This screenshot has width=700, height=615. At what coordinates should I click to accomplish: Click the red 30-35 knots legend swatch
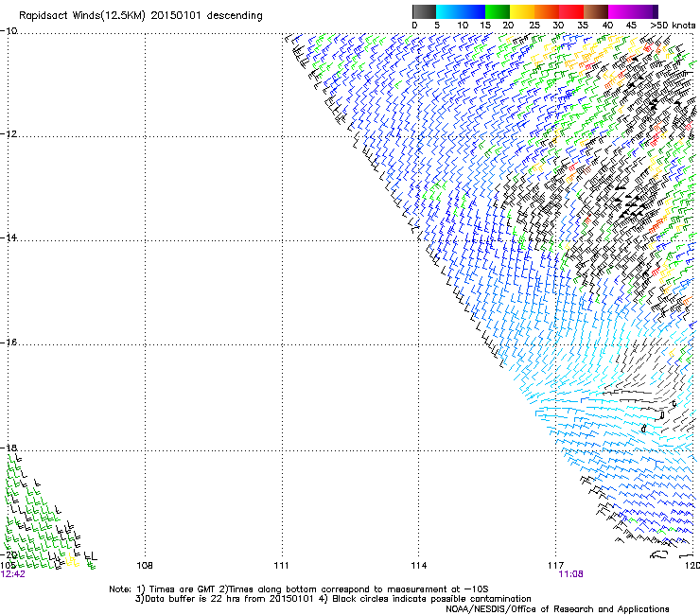pyautogui.click(x=571, y=11)
